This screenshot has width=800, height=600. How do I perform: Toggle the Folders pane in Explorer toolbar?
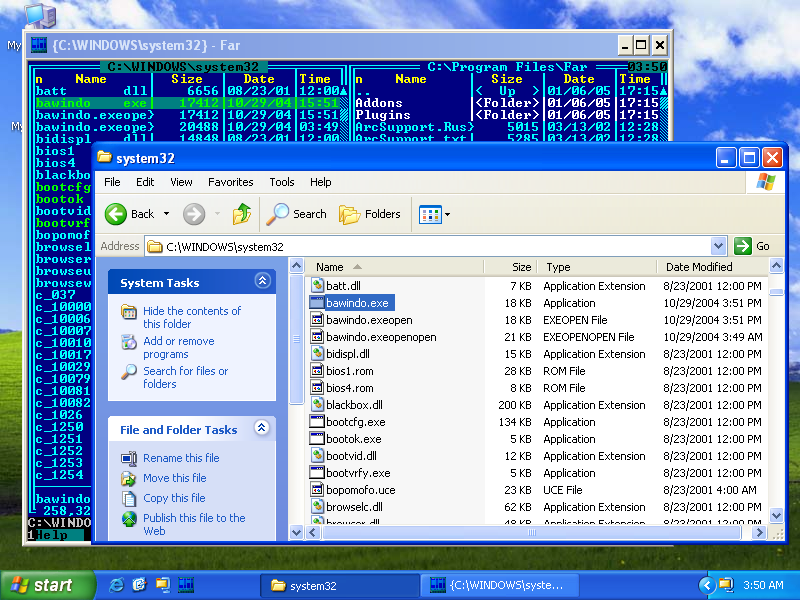[370, 214]
